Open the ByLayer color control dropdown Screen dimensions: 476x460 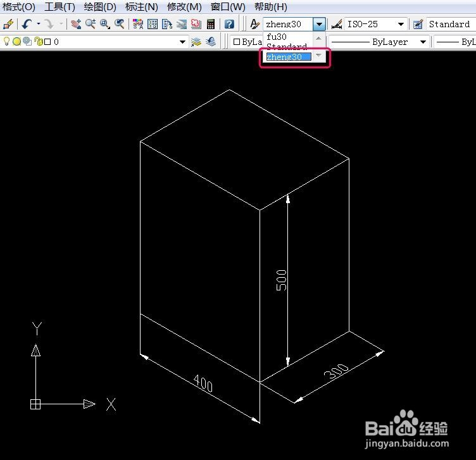click(246, 42)
